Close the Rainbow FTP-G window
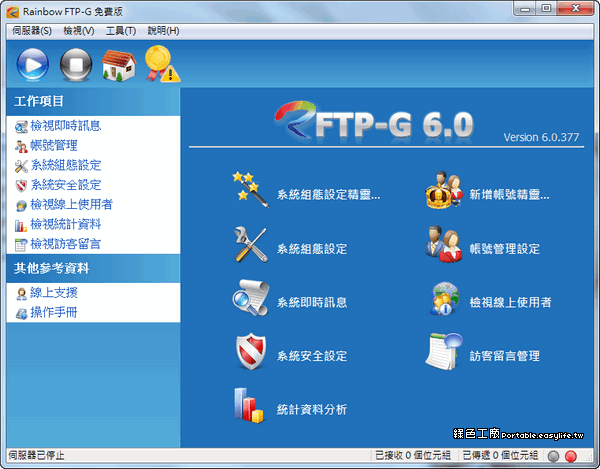The height and width of the screenshot is (469, 600). pos(575,8)
